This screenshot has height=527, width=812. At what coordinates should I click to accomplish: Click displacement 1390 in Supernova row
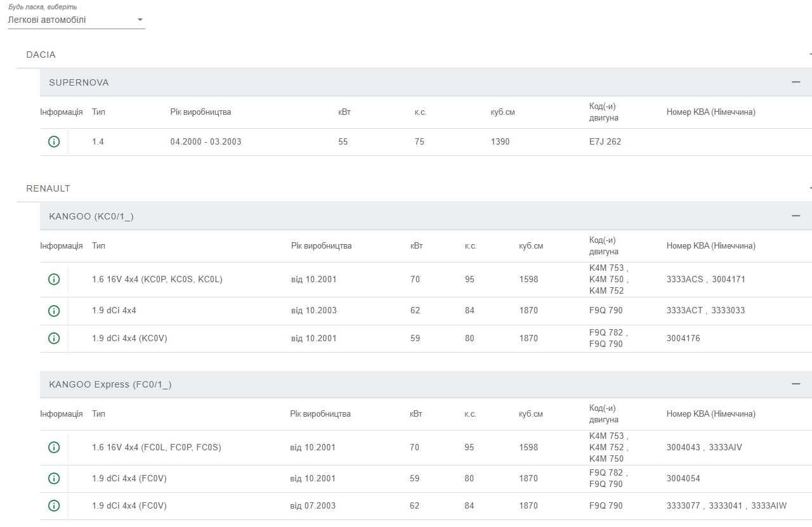(500, 141)
